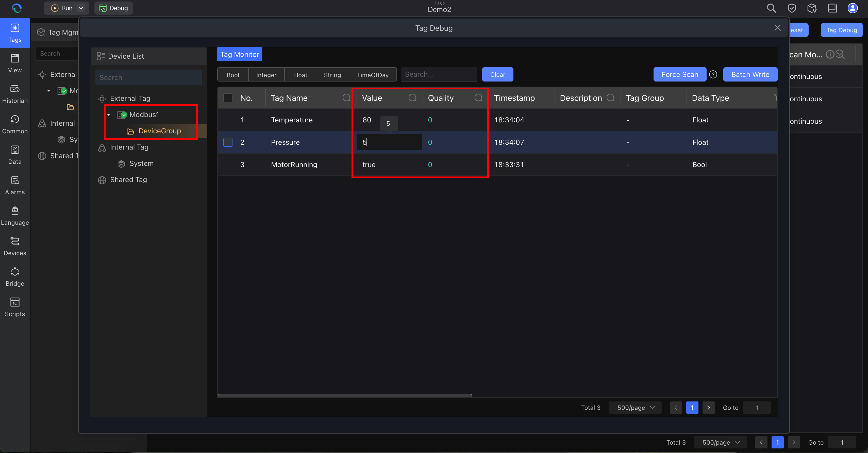The image size is (868, 453).
Task: Open the Bridge sidebar section
Action: (x=15, y=277)
